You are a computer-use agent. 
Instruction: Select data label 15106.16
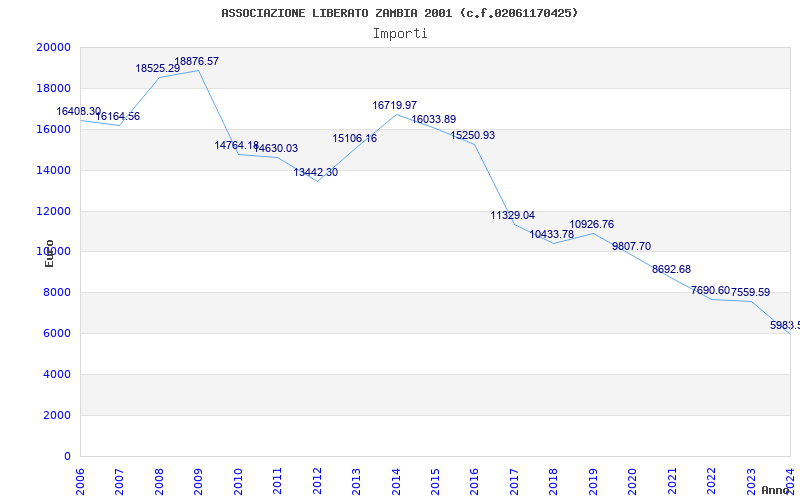pyautogui.click(x=355, y=138)
